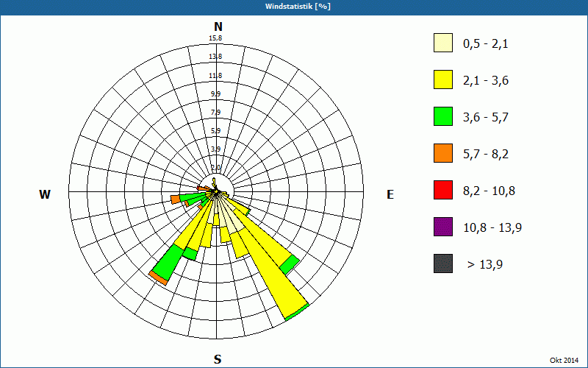Viewport: 588px width, 368px height.
Task: Click the W compass label
Action: pyautogui.click(x=45, y=194)
